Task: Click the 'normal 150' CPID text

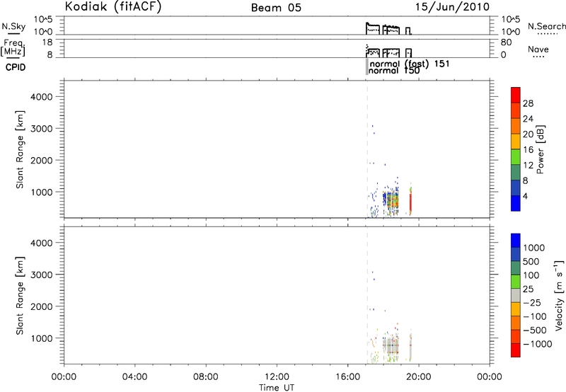Action: click(394, 71)
